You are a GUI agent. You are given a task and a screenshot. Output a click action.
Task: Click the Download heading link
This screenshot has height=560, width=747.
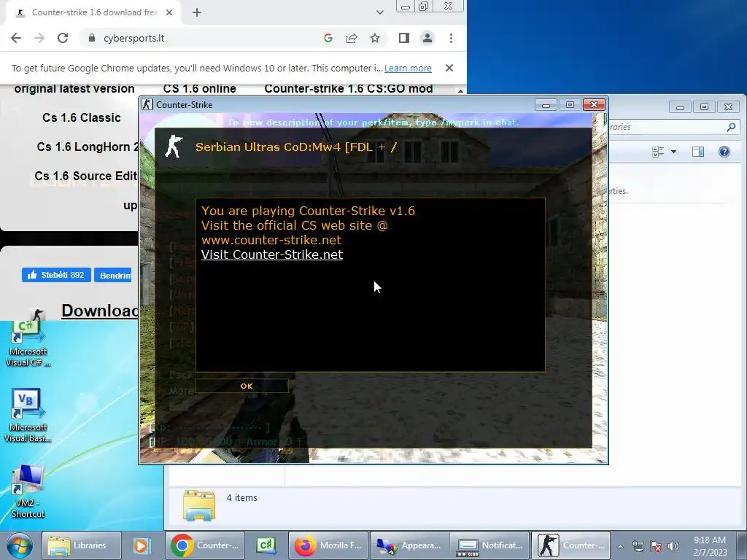[x=99, y=311]
